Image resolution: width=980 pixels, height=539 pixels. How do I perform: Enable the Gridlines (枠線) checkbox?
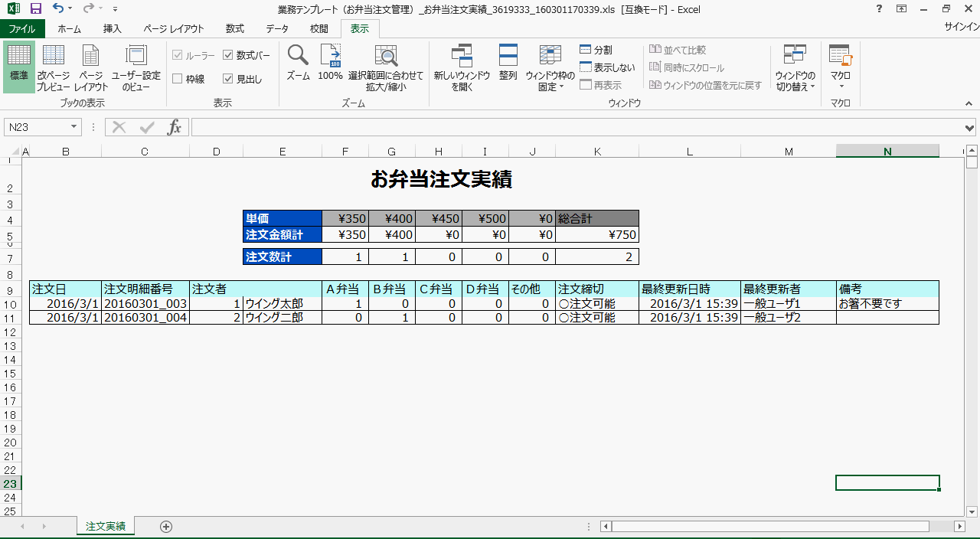[x=178, y=79]
